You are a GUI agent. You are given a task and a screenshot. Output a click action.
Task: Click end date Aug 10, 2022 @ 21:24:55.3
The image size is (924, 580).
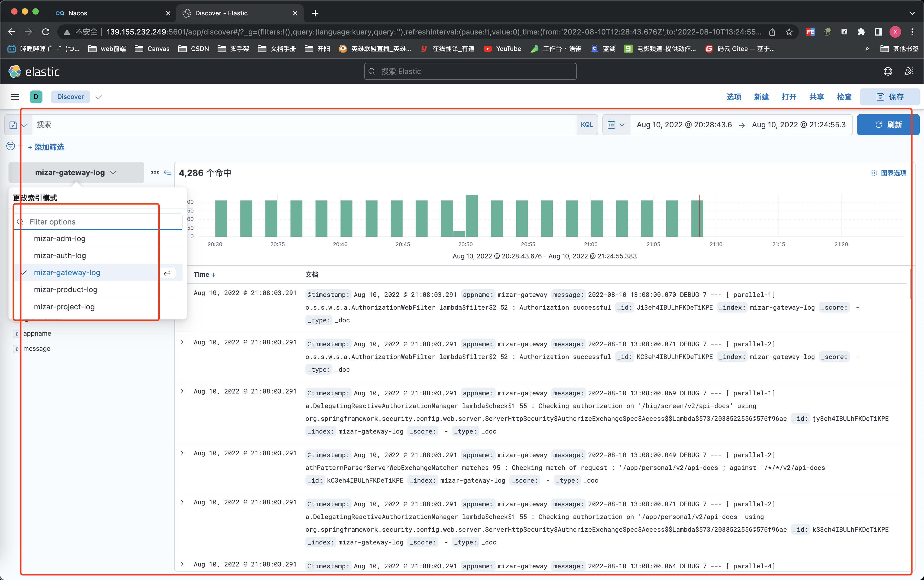pos(798,125)
